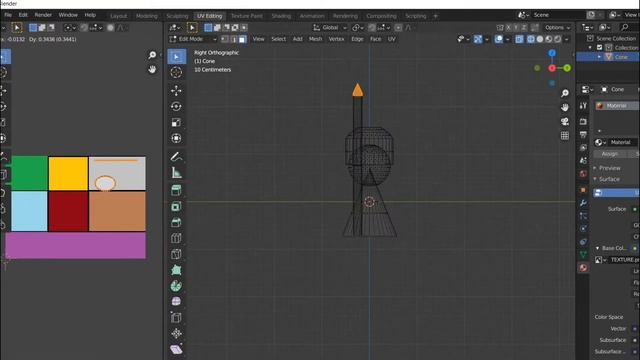Image resolution: width=640 pixels, height=360 pixels.
Task: Click the pan hand icon in UV editor
Action: pyautogui.click(x=152, y=69)
